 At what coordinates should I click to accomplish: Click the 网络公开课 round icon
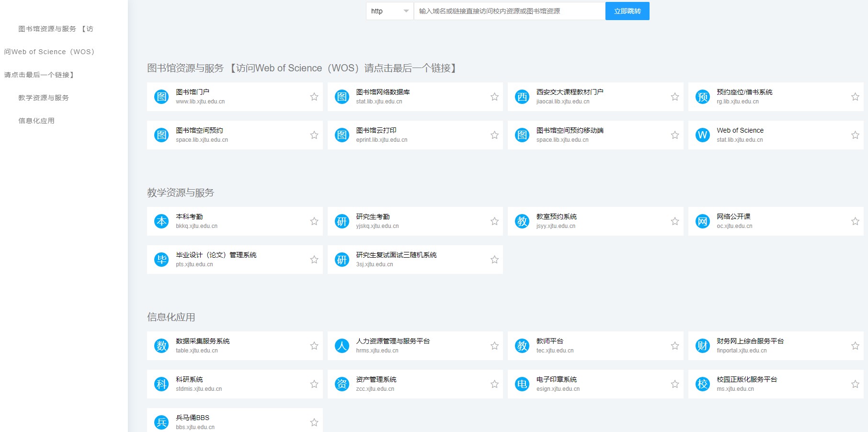click(703, 221)
